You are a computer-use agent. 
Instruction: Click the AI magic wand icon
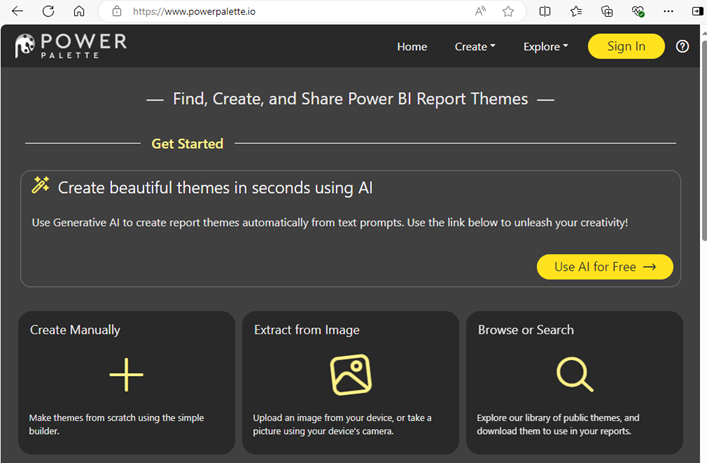(x=41, y=185)
